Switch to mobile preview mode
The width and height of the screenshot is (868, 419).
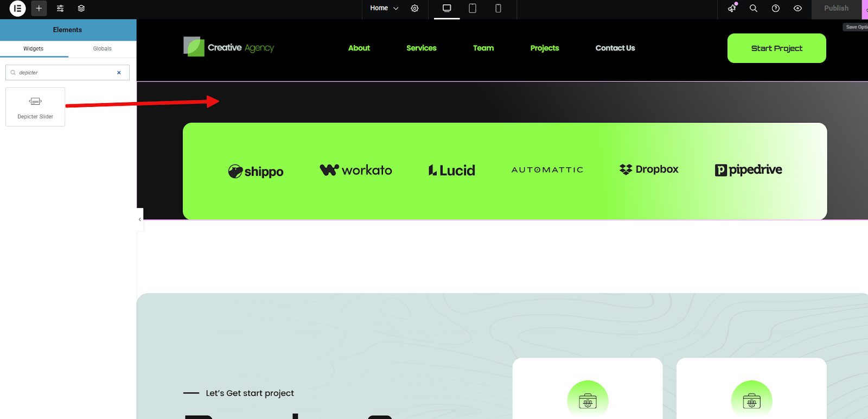498,8
